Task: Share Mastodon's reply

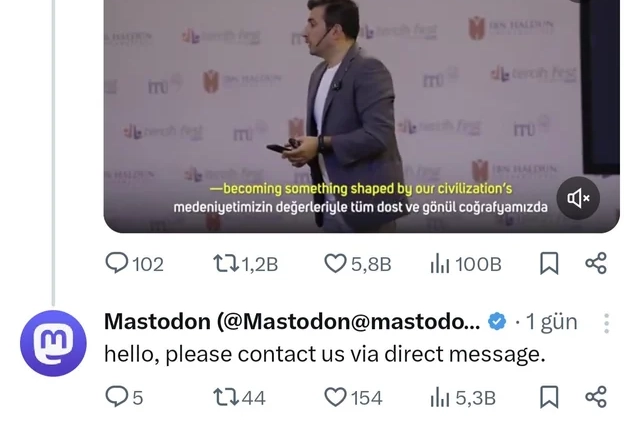Action: (x=596, y=397)
